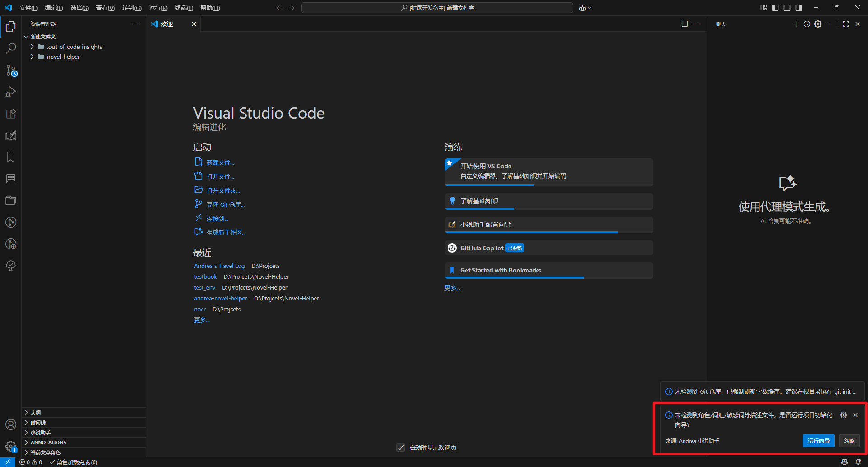Open the Comments view in activity bar

coord(11,179)
